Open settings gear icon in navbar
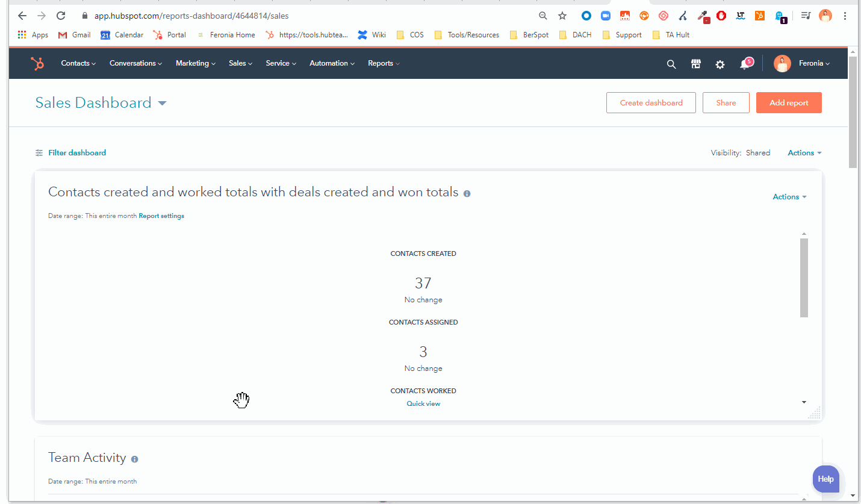 [720, 64]
